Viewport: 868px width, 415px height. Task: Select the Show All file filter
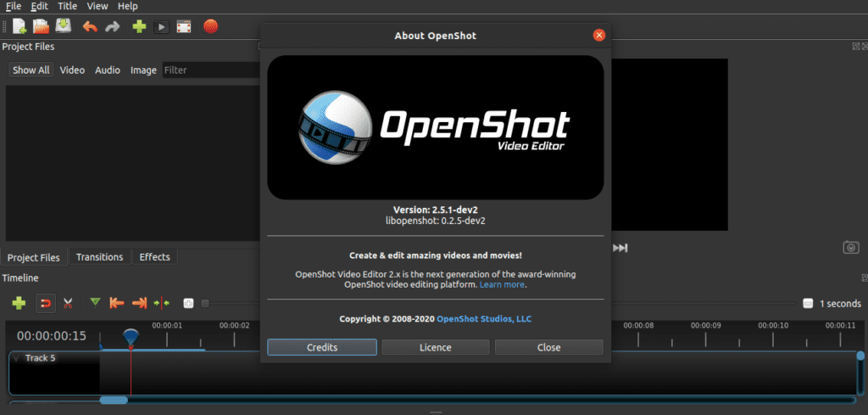(31, 70)
